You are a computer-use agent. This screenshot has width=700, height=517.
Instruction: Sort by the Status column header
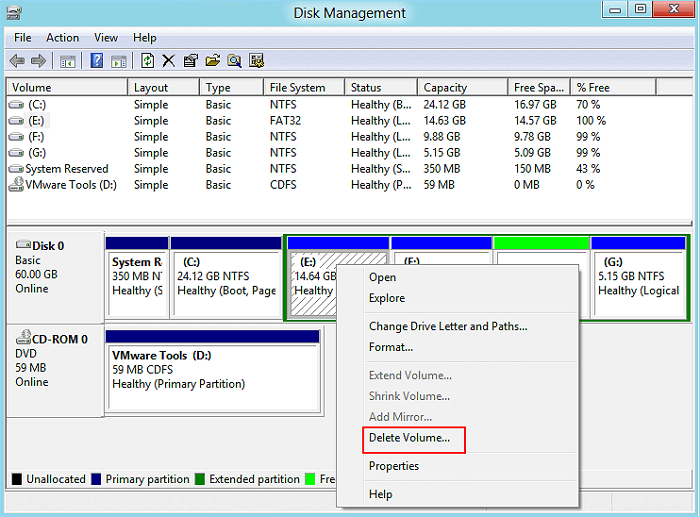click(x=381, y=88)
